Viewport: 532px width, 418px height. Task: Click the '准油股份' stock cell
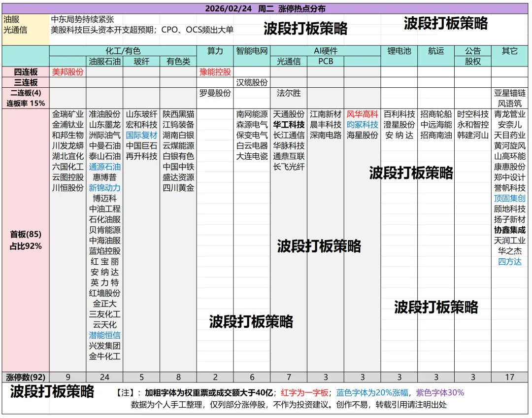(104, 114)
